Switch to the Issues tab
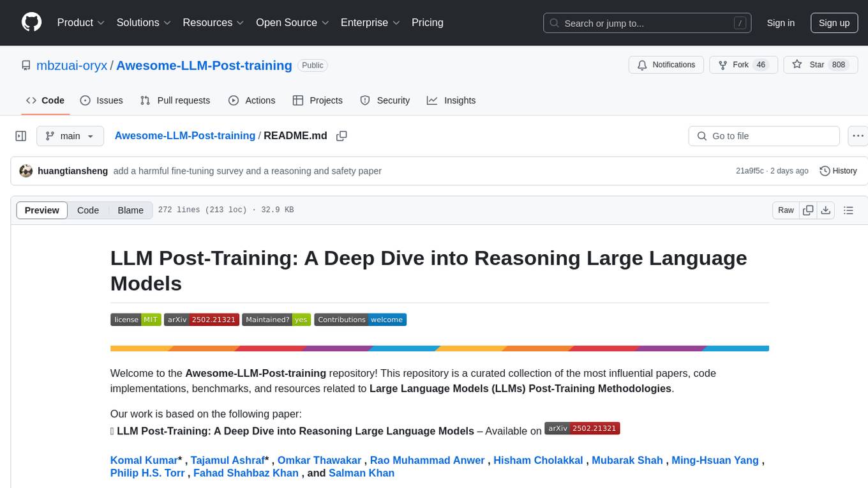This screenshot has width=868, height=488. click(101, 100)
